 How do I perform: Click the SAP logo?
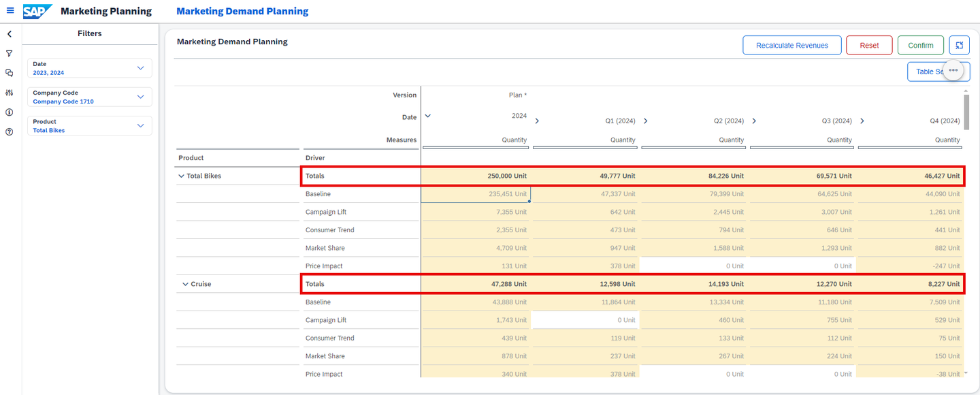38,12
